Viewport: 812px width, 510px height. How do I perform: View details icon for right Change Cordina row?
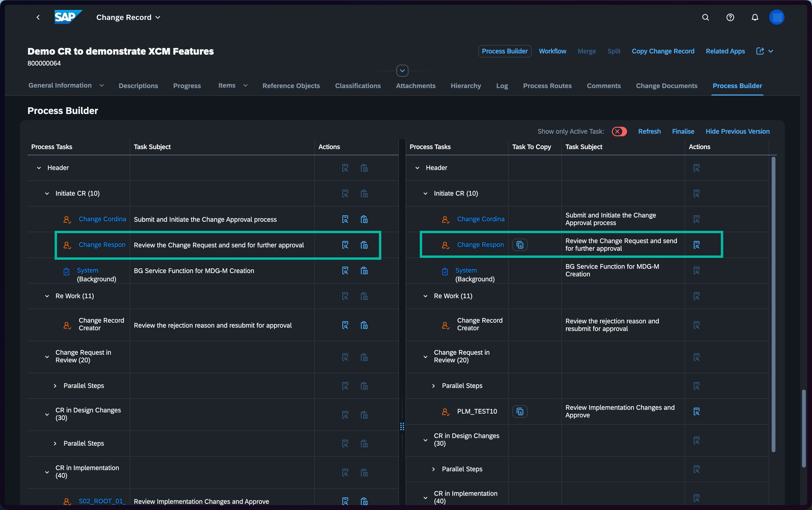pyautogui.click(x=696, y=219)
